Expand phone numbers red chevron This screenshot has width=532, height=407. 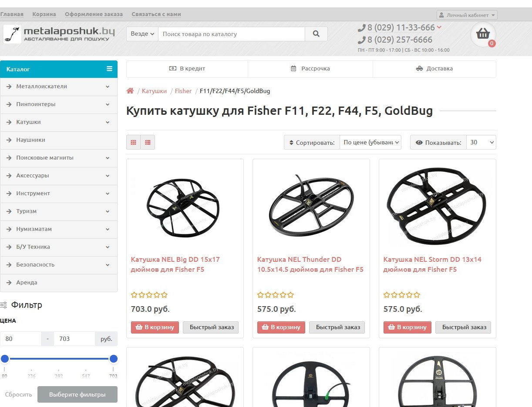tap(439, 27)
